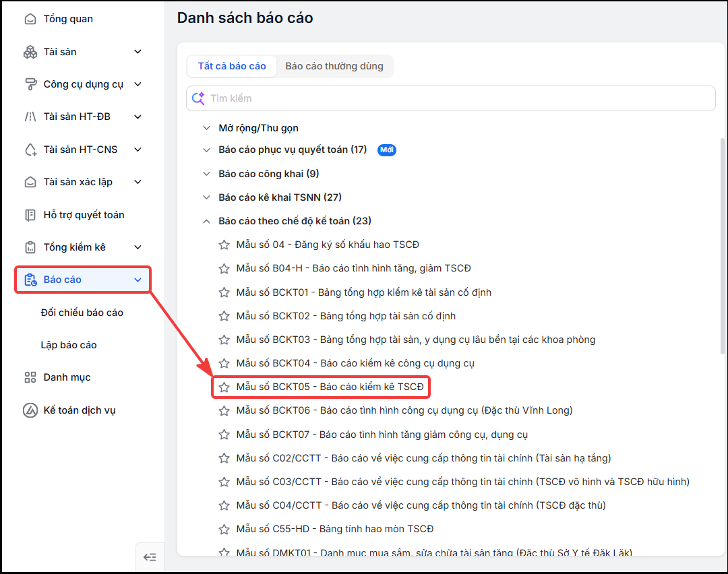This screenshot has width=728, height=574.
Task: Open Mẫu số BCKT07 tăng giảm công cụ report
Action: (x=382, y=435)
